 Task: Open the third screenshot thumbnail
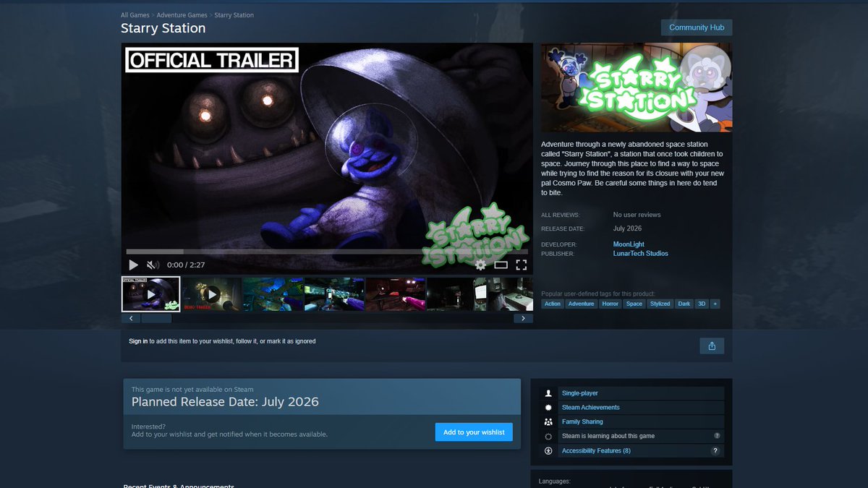tap(273, 294)
